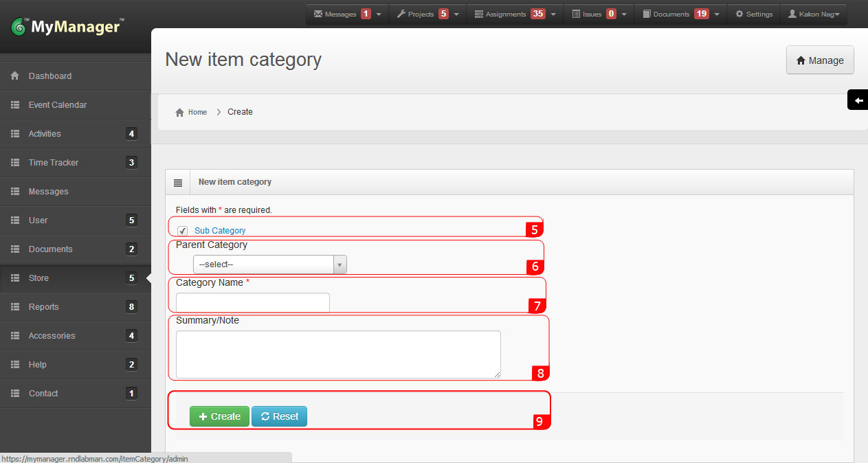Click the Manage button at top right
Image resolution: width=868 pixels, height=463 pixels.
(820, 60)
